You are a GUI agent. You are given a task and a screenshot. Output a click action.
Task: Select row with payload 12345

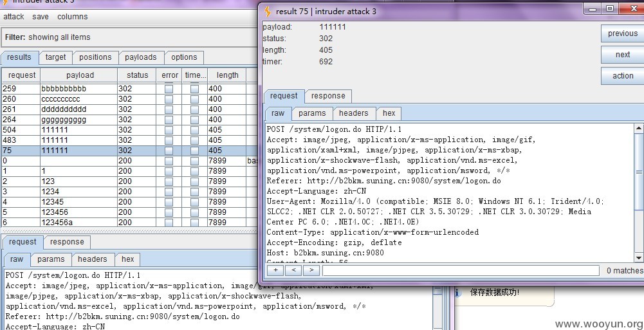129,201
